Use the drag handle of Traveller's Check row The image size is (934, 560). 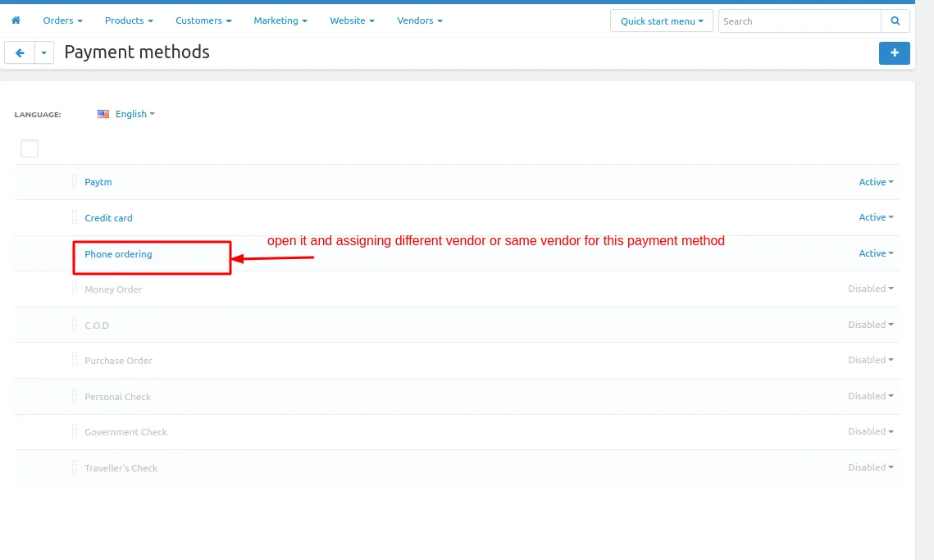coord(75,467)
